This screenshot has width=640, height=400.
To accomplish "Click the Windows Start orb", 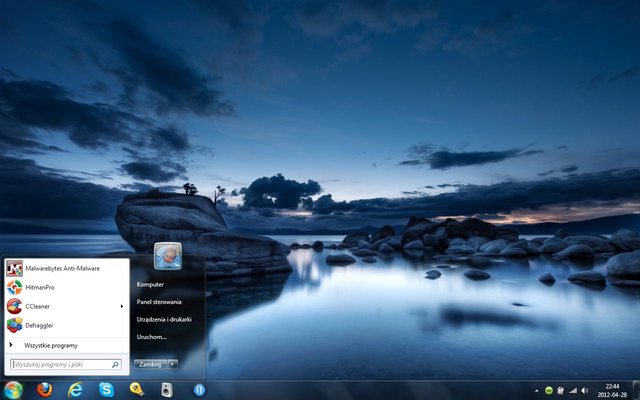I will pos(13,390).
